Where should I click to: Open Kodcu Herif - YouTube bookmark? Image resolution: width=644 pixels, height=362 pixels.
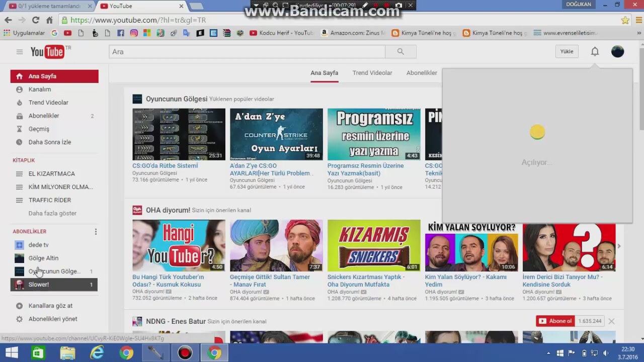[281, 33]
